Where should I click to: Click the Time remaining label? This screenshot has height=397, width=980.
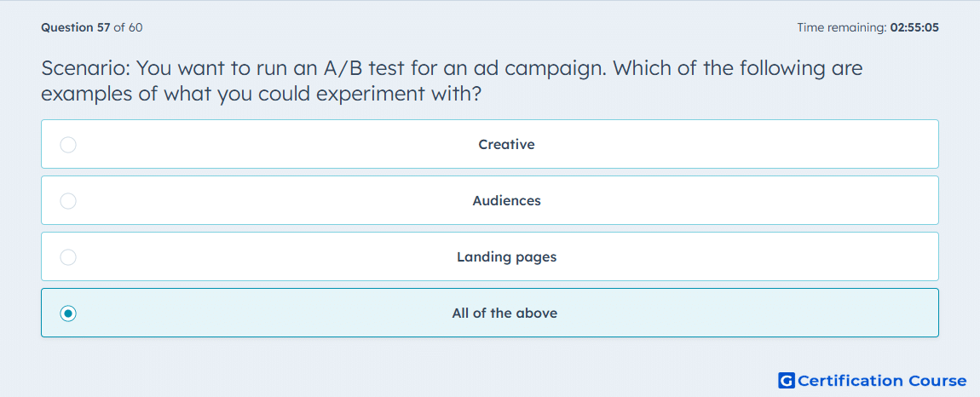841,27
